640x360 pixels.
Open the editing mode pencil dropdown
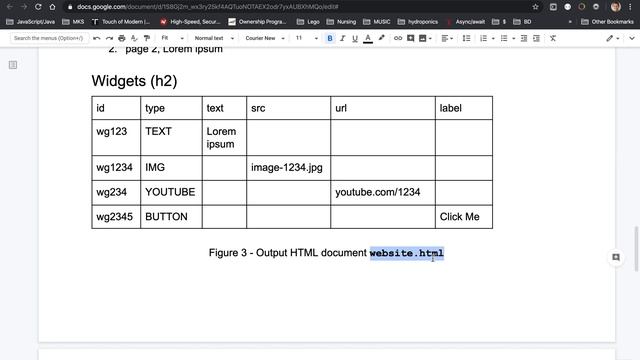click(x=613, y=38)
